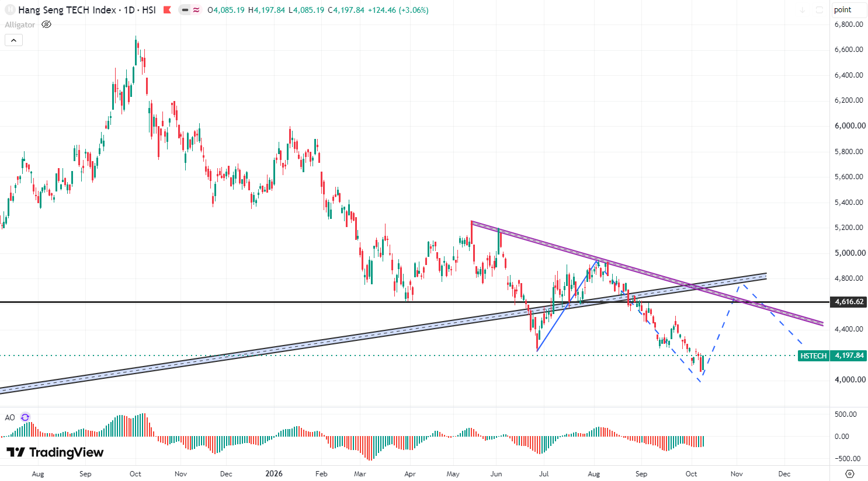This screenshot has width=868, height=481.
Task: Click the HSTECH price label on axis
Action: tap(813, 355)
